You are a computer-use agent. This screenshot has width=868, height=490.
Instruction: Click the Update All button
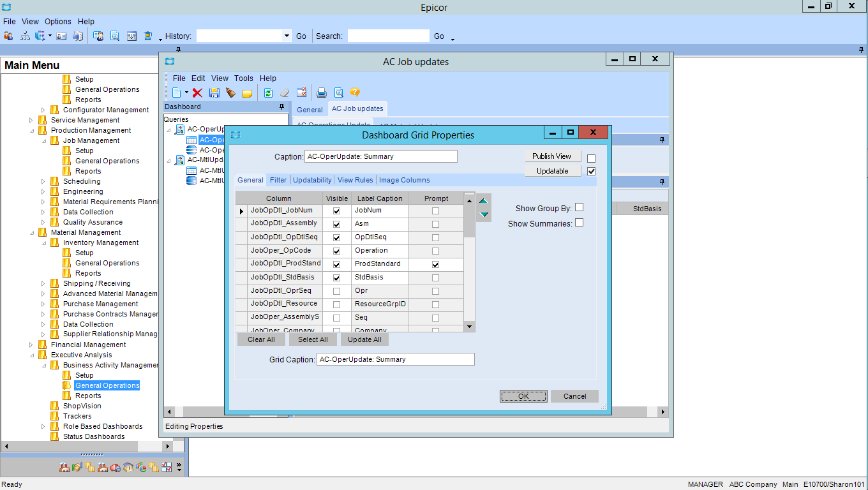tap(364, 339)
